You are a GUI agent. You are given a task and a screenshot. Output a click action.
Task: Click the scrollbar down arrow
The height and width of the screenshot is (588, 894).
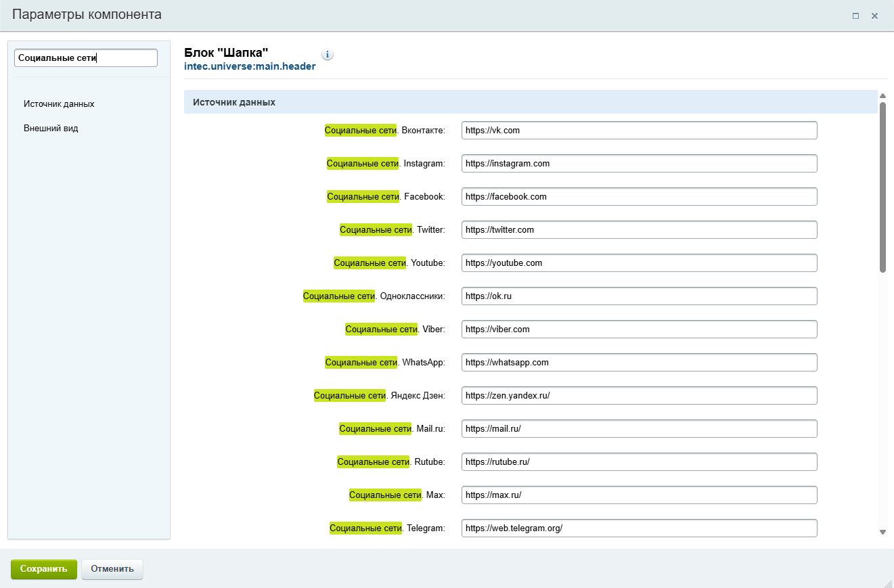point(882,533)
